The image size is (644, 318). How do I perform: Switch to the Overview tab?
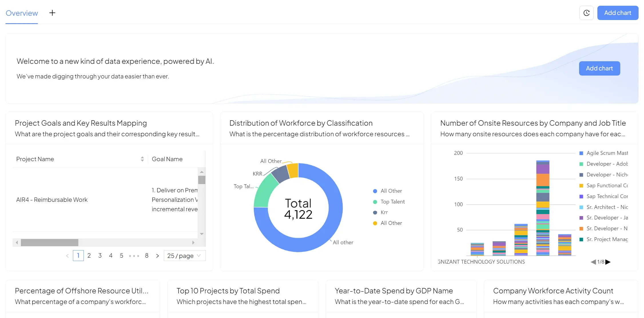coord(22,13)
